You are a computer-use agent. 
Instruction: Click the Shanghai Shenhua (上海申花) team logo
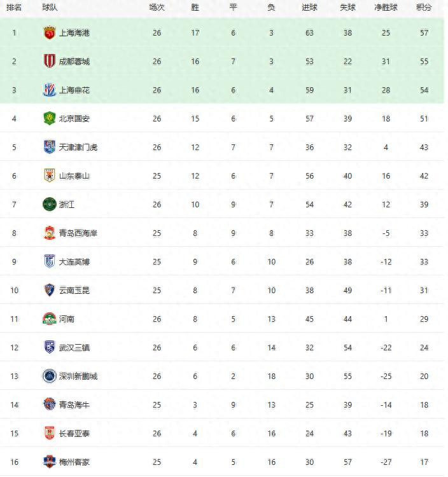[50, 90]
